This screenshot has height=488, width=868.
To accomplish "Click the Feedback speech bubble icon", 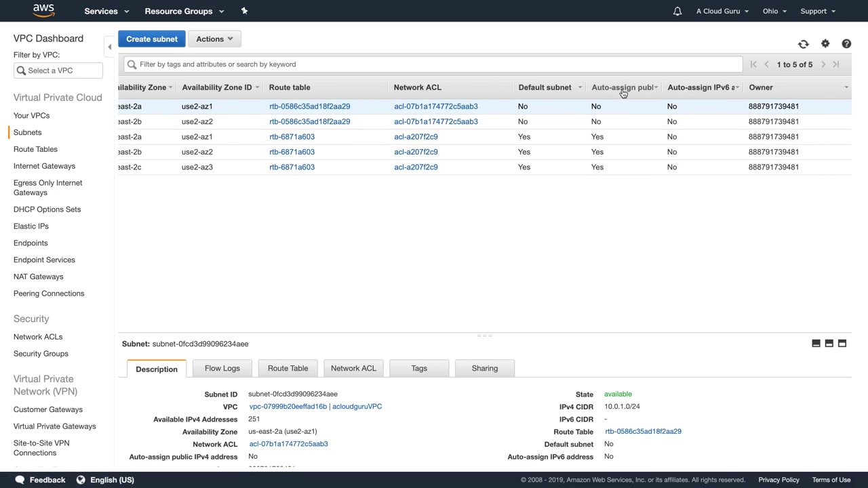I will [x=20, y=480].
